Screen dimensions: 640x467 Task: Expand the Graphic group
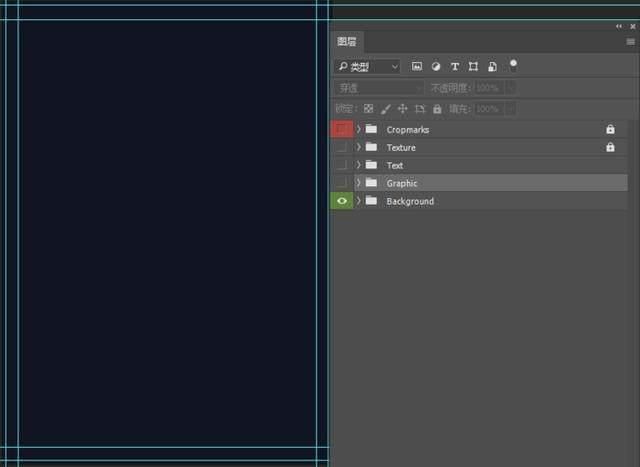click(x=359, y=183)
